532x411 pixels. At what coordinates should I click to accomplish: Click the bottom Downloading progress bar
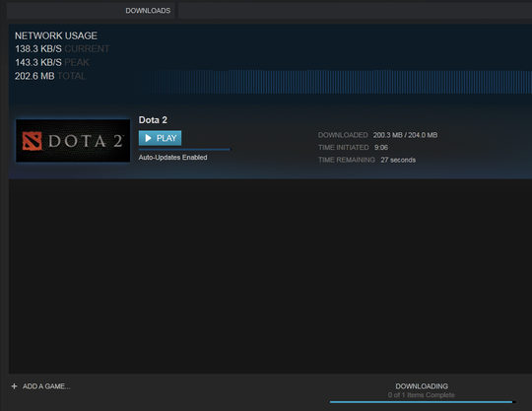(423, 402)
